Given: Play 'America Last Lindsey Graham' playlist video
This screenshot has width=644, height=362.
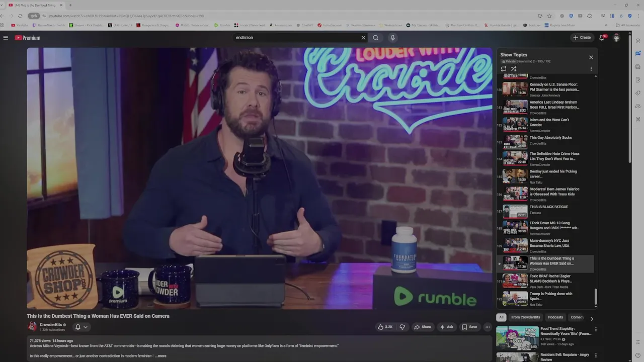Looking at the screenshot, I should click(545, 107).
